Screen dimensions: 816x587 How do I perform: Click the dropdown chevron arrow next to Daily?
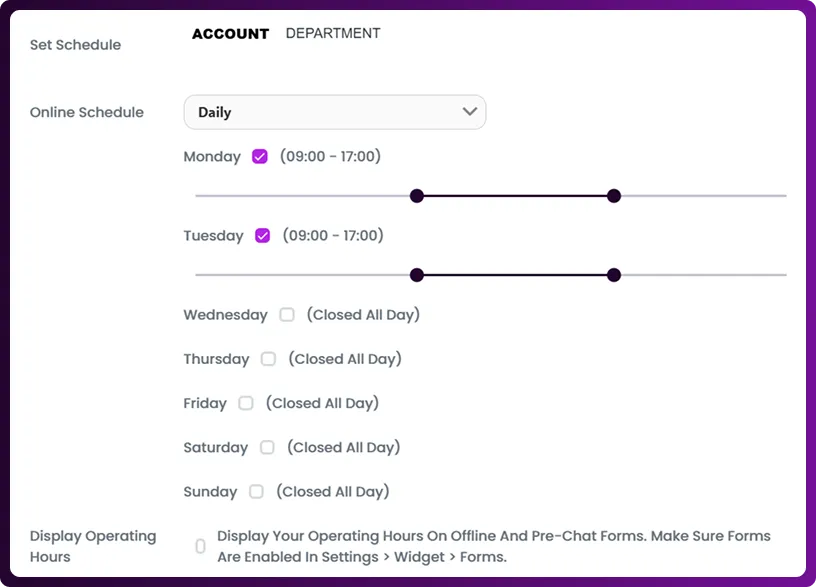click(x=470, y=112)
